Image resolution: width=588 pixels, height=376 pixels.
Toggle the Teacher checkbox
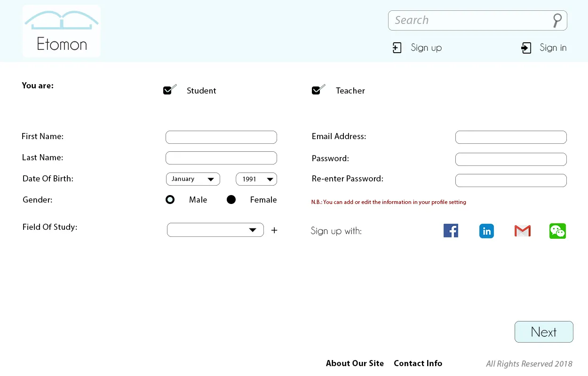318,89
